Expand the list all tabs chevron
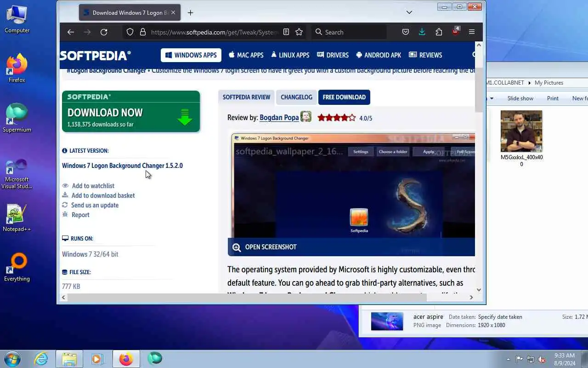The width and height of the screenshot is (588, 368). [x=409, y=12]
